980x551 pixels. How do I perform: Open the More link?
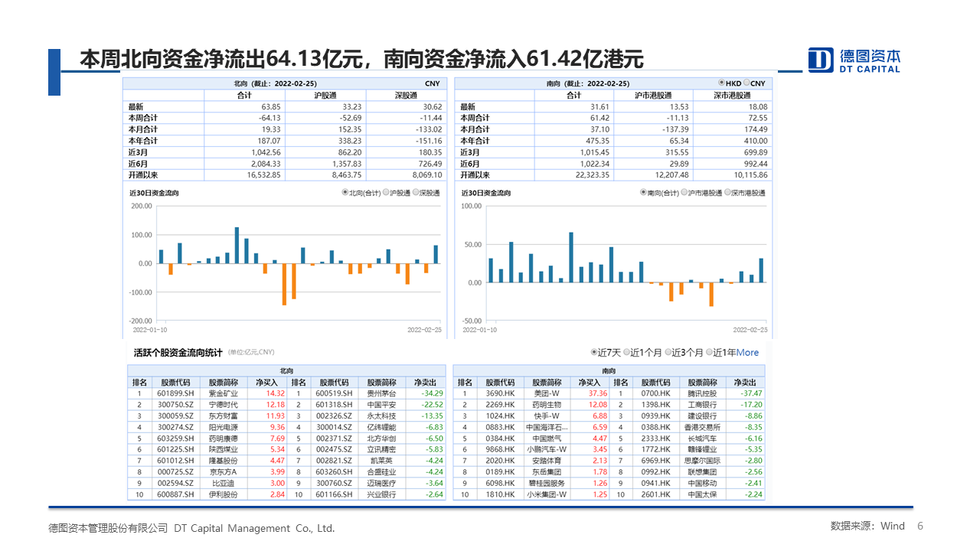point(747,353)
